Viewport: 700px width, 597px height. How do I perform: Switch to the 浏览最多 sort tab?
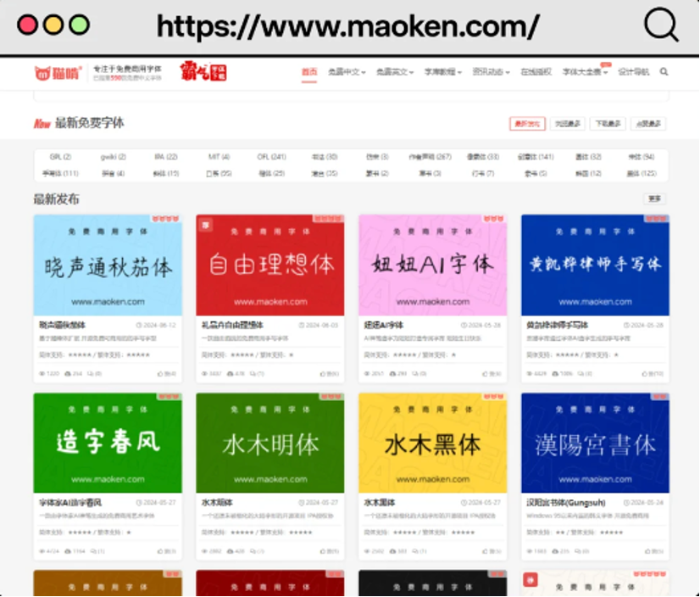click(x=568, y=124)
